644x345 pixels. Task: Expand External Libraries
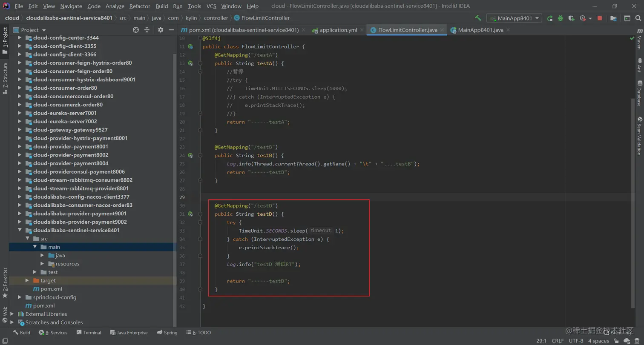[x=12, y=314]
